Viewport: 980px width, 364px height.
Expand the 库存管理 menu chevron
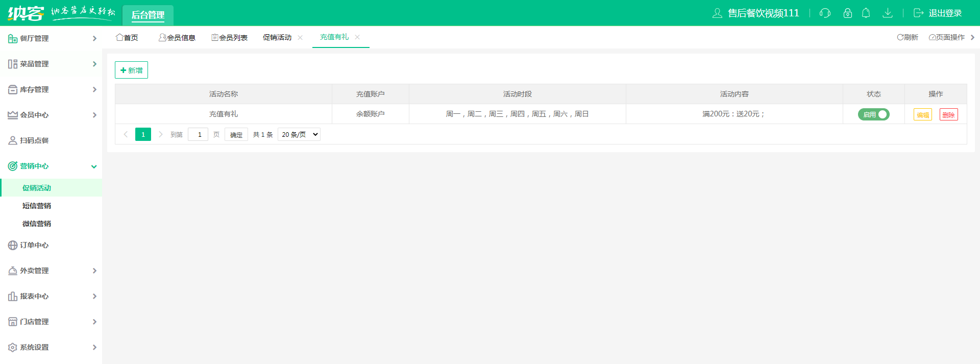94,89
